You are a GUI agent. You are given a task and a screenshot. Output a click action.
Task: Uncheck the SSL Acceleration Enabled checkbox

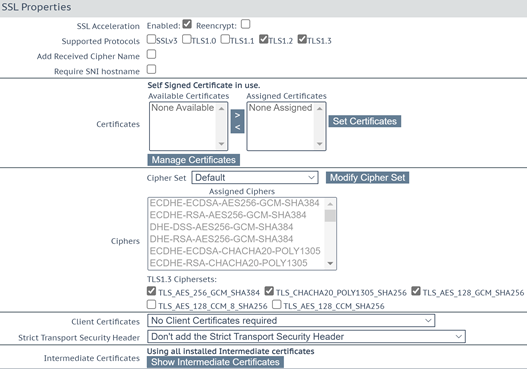pyautogui.click(x=187, y=24)
